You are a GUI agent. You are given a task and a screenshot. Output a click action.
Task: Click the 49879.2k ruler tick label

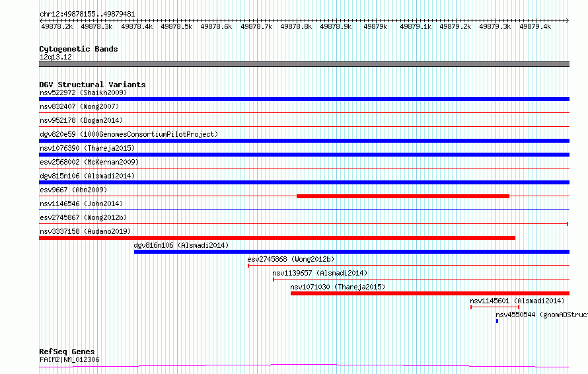pos(455,26)
